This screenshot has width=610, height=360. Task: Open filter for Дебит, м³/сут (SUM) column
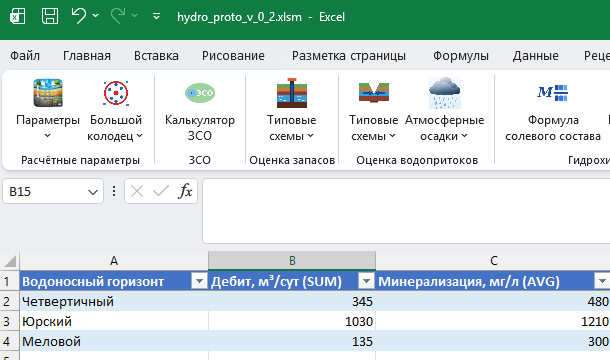click(366, 281)
